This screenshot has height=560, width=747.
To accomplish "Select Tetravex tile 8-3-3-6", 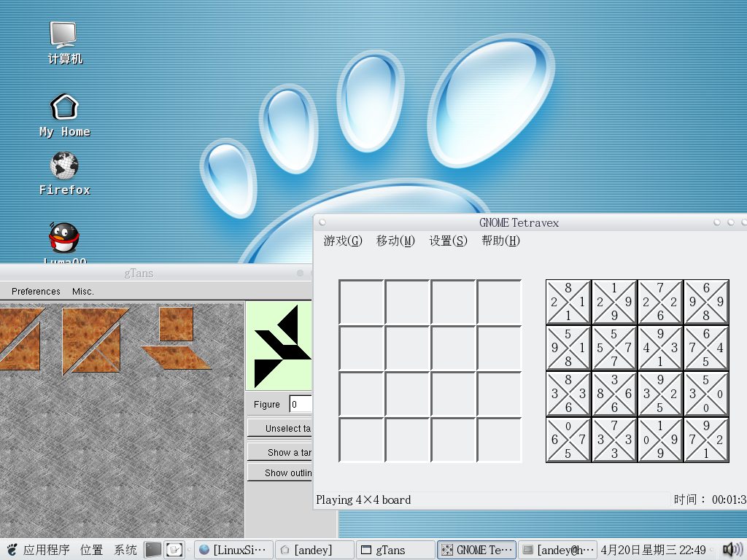I will coord(568,394).
